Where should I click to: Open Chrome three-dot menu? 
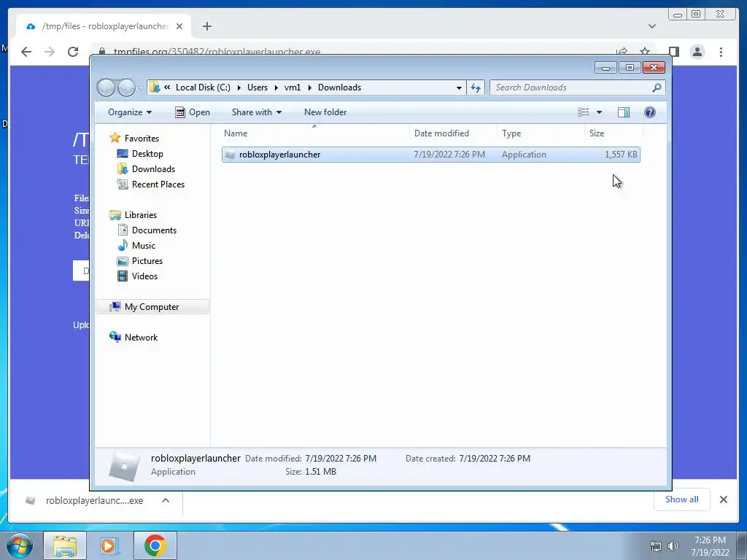[721, 52]
